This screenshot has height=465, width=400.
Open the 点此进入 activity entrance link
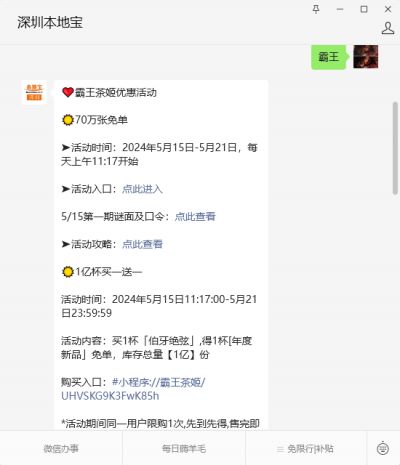click(142, 189)
